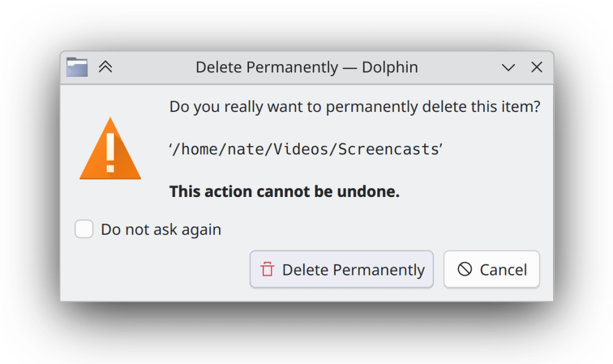Click the red trash icon on the delete button

268,269
